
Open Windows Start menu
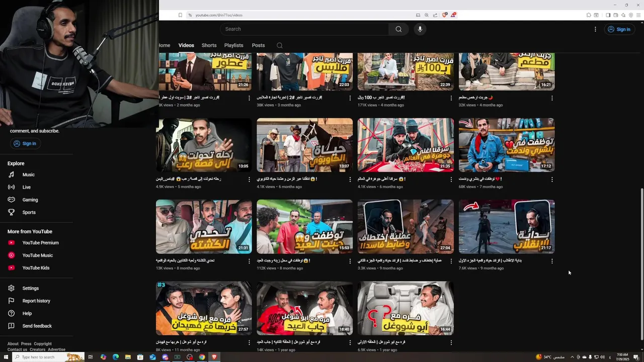(6, 357)
